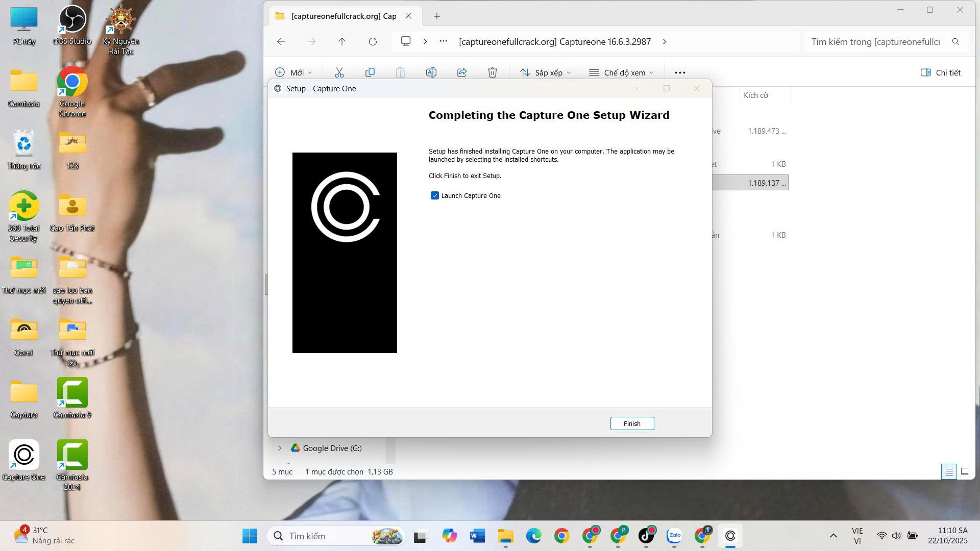Click the Delete trash icon
Viewport: 980px width, 551px height.
492,72
